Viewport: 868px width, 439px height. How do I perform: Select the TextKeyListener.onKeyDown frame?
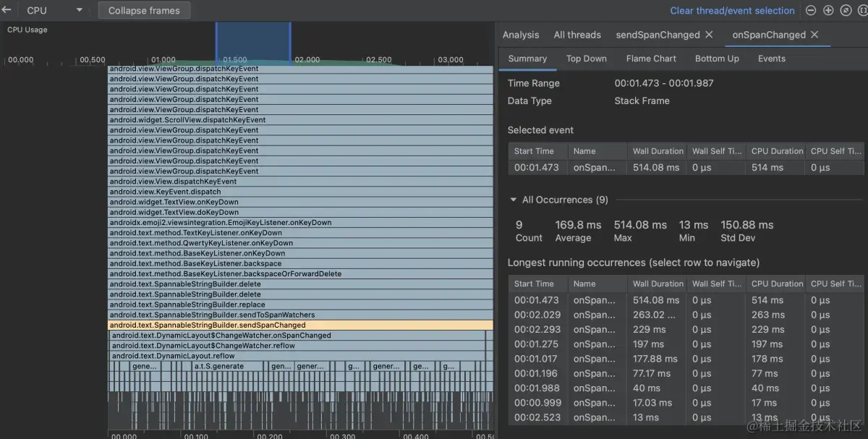(x=301, y=233)
